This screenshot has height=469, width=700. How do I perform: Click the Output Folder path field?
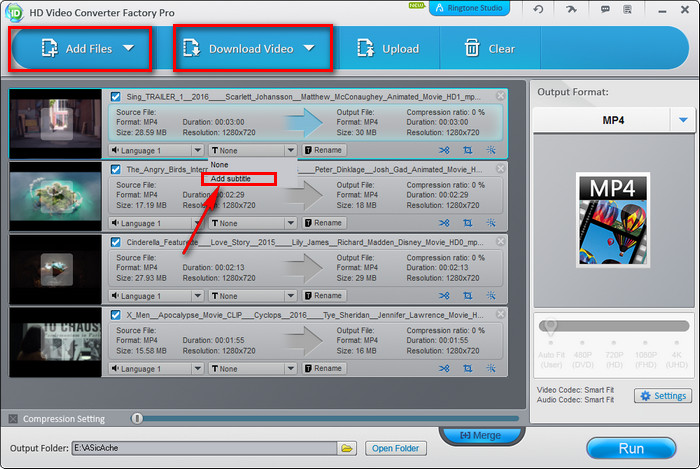pos(204,448)
